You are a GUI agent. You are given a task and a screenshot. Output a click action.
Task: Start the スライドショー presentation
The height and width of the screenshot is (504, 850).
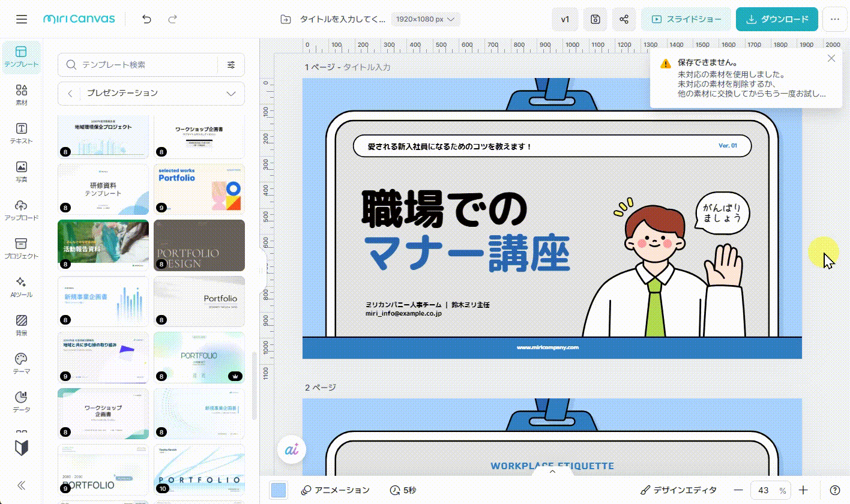pyautogui.click(x=686, y=19)
